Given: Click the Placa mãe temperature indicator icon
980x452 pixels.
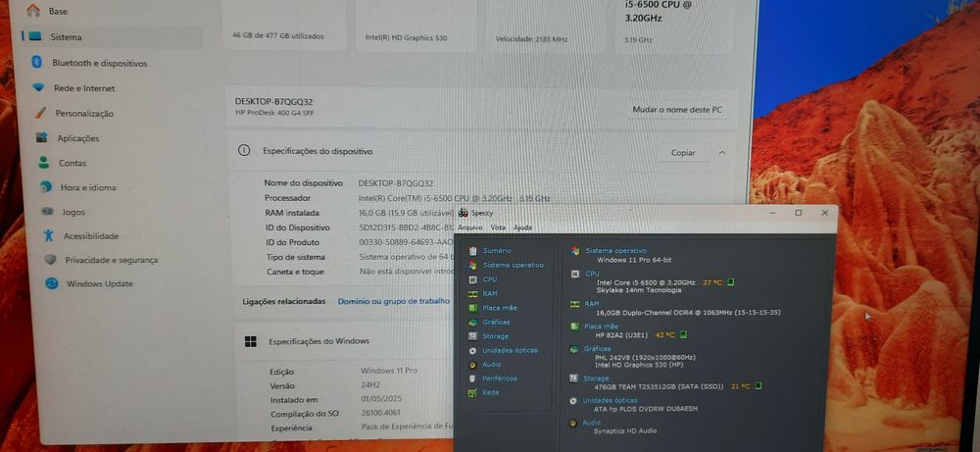Looking at the screenshot, I should [683, 334].
